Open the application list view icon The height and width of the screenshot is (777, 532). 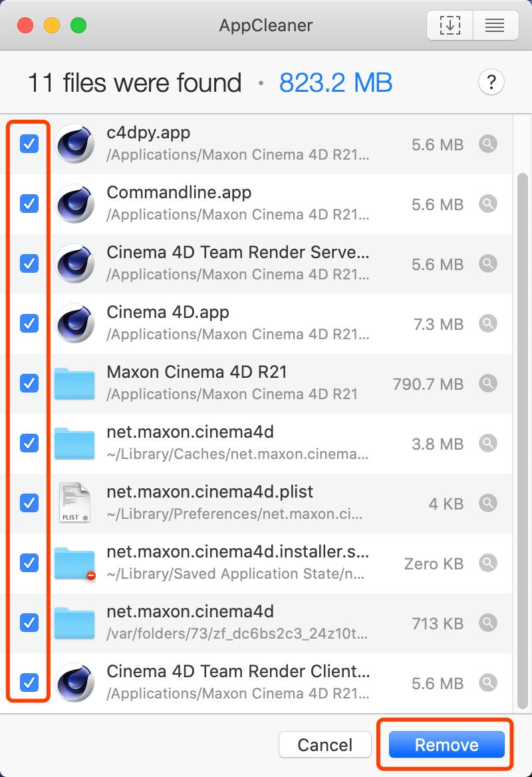(x=494, y=26)
